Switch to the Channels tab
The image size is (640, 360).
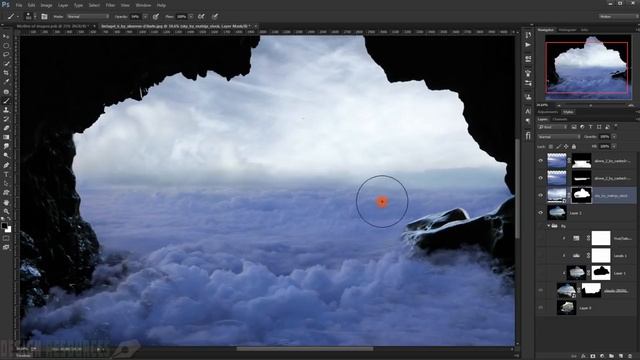[560, 119]
